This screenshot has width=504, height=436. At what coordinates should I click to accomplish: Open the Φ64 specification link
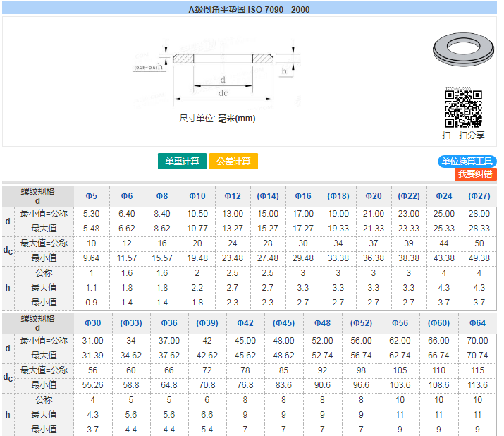(477, 322)
